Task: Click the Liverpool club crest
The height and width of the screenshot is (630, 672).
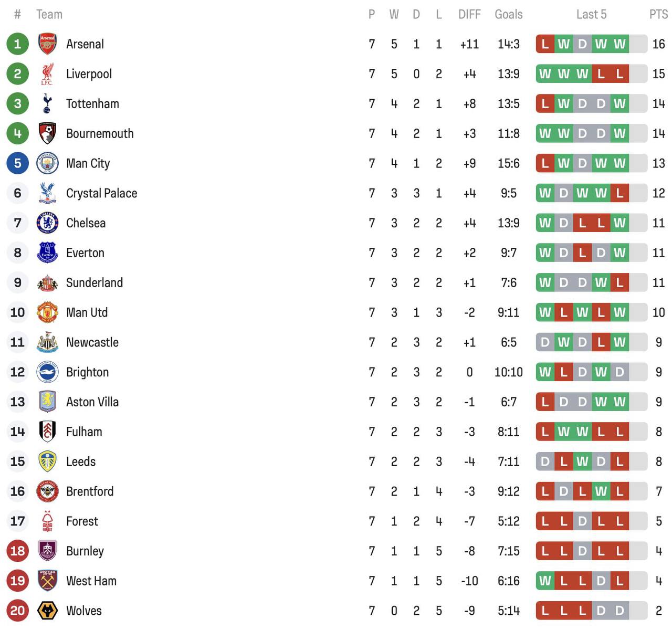Action: point(47,74)
